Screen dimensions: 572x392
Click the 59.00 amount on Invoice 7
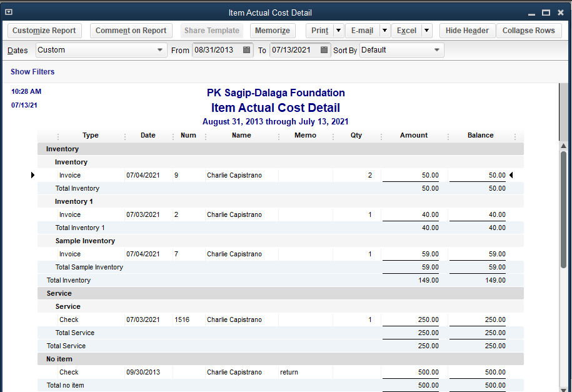(430, 254)
